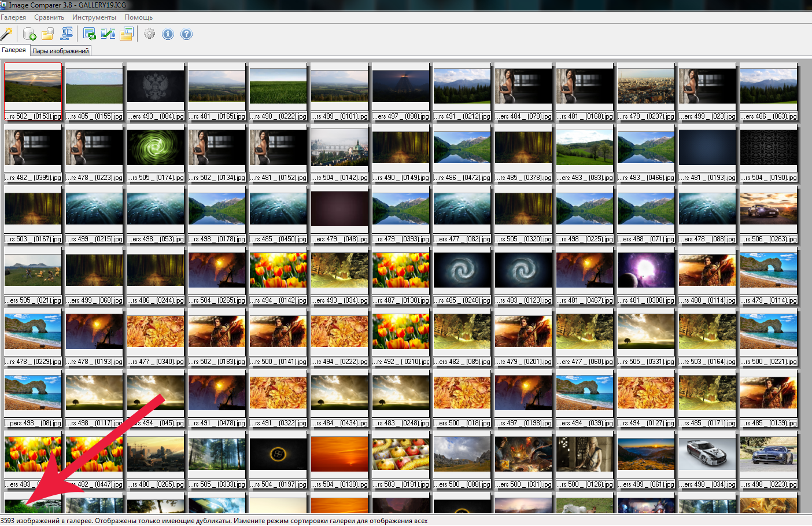Click the two-lists comparison icon

108,34
